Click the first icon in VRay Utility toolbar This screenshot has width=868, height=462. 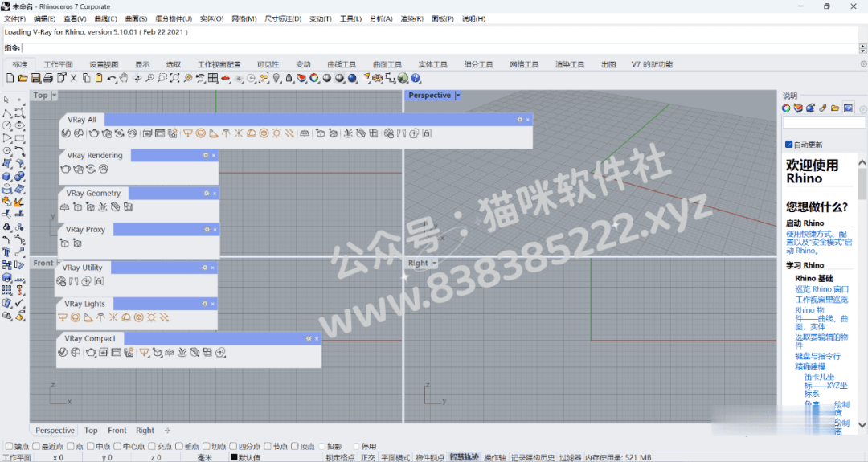tap(61, 282)
